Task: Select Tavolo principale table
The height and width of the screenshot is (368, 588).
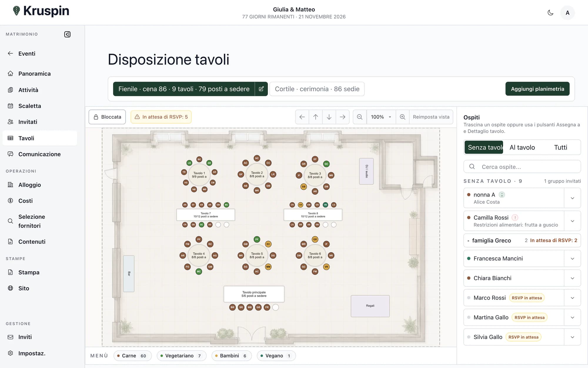Action: pyautogui.click(x=254, y=294)
